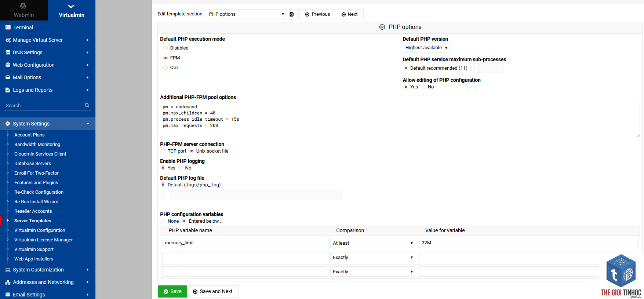Open Cloudmin Services Client link
Image resolution: width=644 pixels, height=299 pixels.
pyautogui.click(x=40, y=154)
